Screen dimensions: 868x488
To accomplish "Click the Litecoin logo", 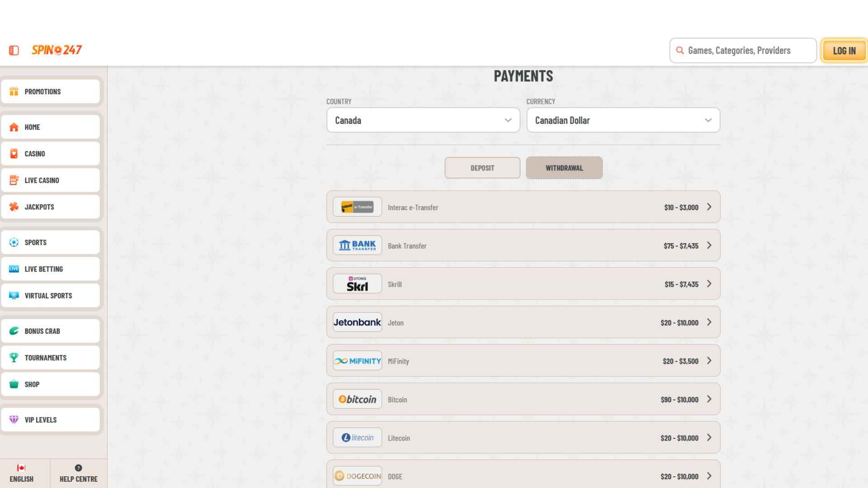I will tap(357, 437).
